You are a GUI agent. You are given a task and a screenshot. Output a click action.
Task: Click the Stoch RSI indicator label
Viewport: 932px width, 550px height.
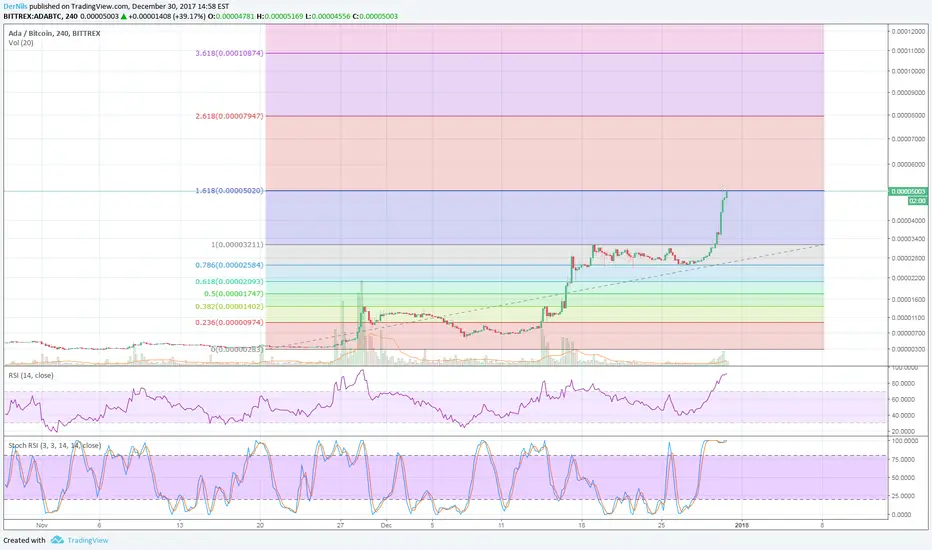tap(54, 445)
